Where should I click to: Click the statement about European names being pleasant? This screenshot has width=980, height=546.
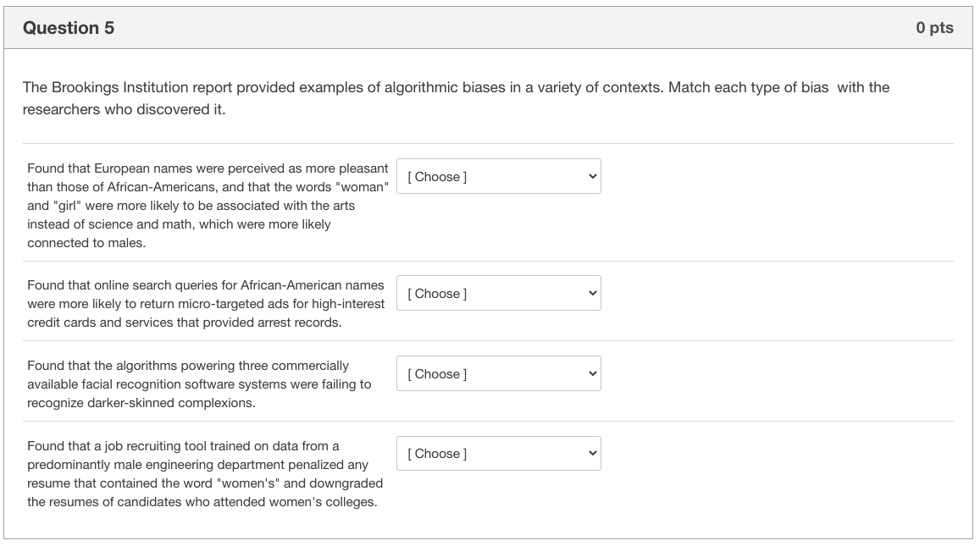[x=208, y=206]
